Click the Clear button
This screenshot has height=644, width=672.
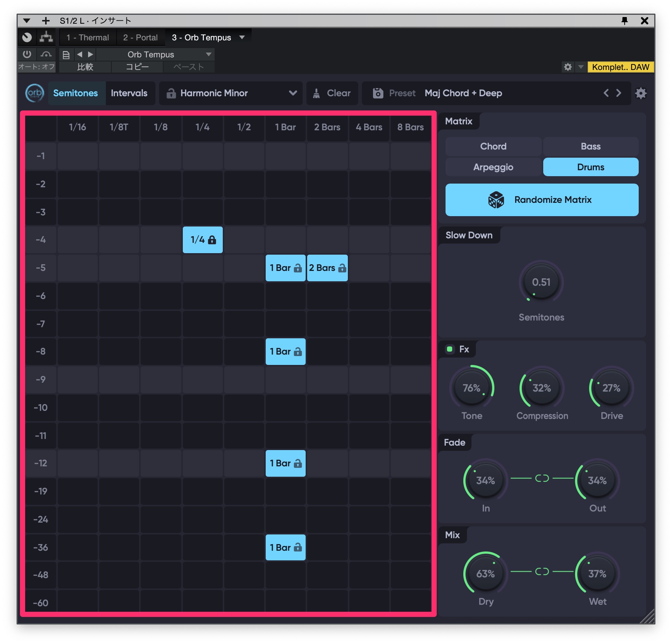coord(332,93)
